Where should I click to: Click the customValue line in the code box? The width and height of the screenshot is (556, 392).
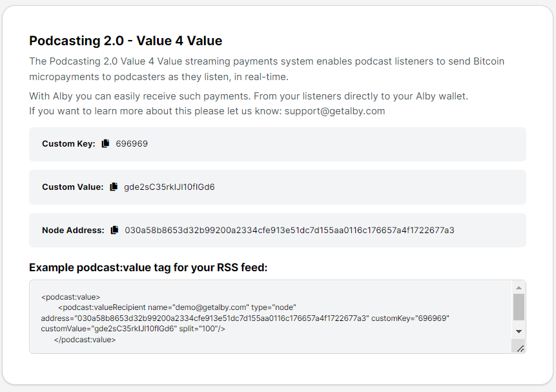click(133, 329)
